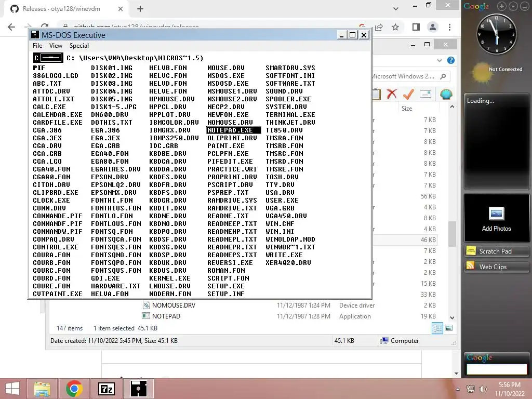Click the search magnifier in Explorer search box
The height and width of the screenshot is (399, 532).
[443, 76]
